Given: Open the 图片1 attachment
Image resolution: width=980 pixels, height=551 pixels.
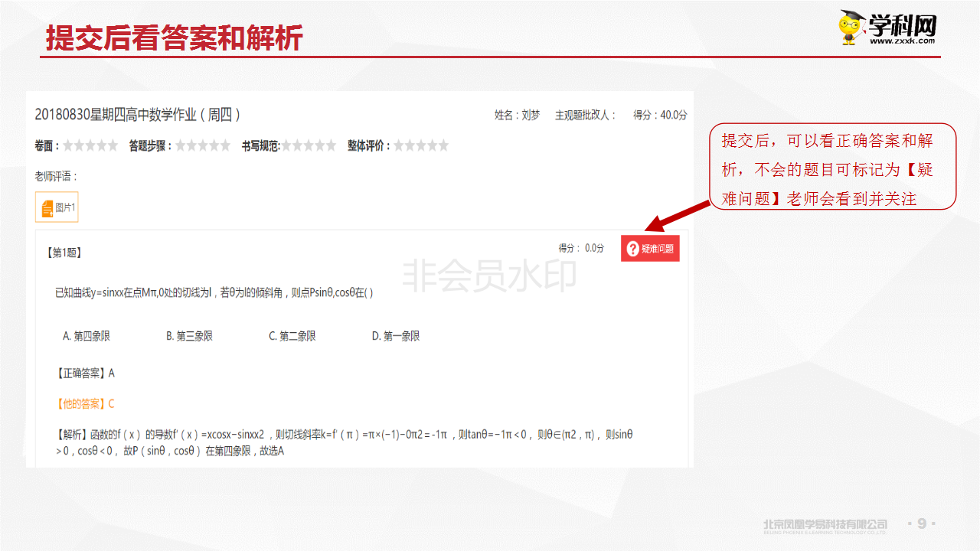Looking at the screenshot, I should 57,207.
